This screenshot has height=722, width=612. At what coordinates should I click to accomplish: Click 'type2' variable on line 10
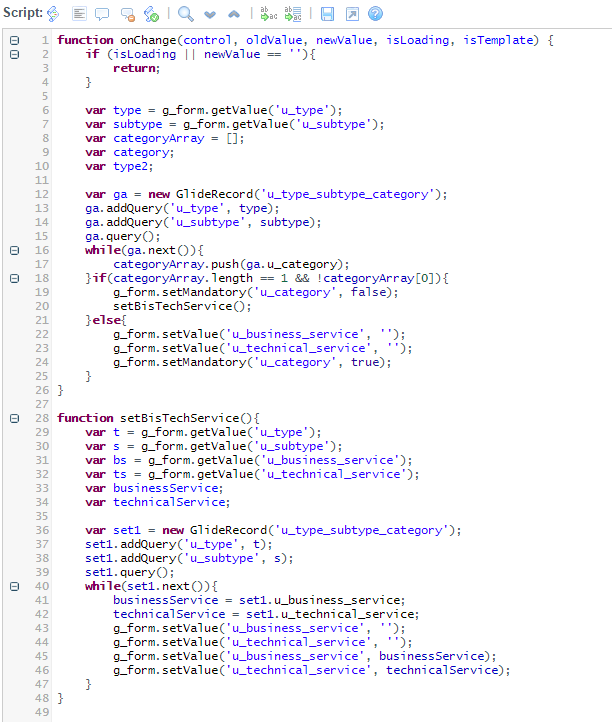[130, 167]
